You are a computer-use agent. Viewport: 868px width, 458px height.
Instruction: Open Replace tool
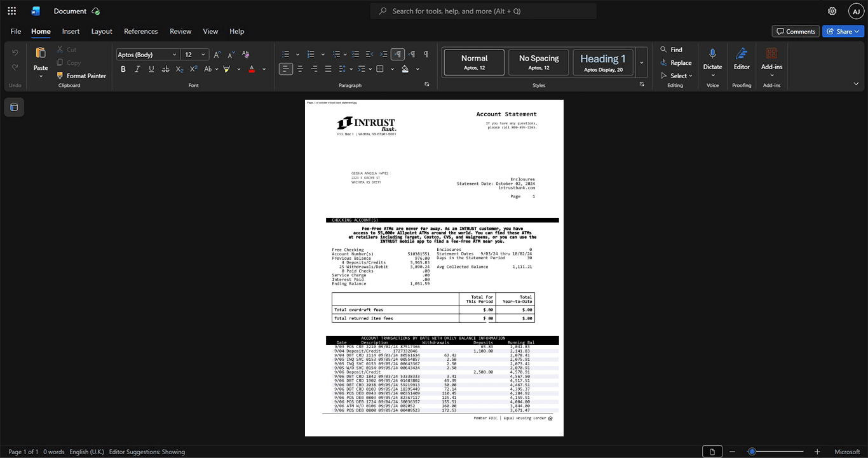675,63
